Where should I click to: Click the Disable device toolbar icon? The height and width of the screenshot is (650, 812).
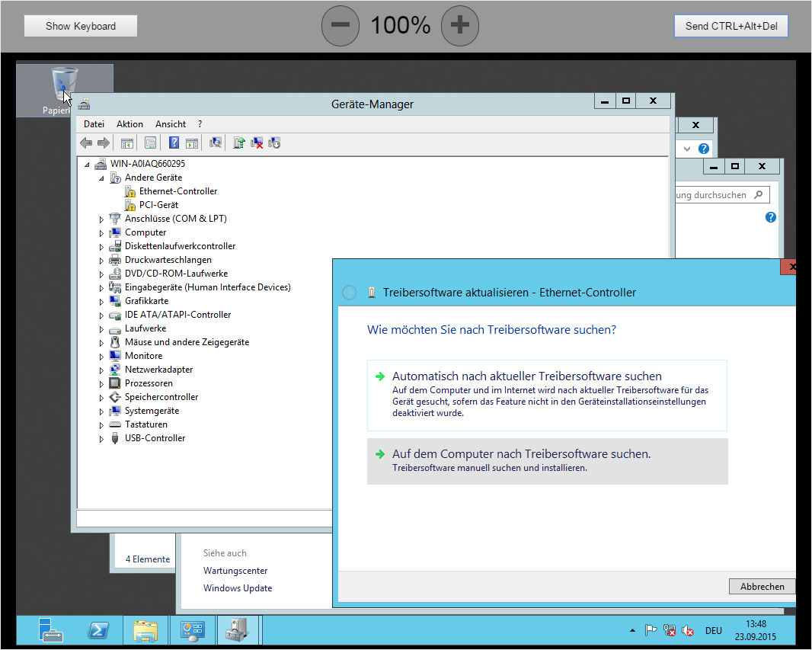pyautogui.click(x=274, y=143)
